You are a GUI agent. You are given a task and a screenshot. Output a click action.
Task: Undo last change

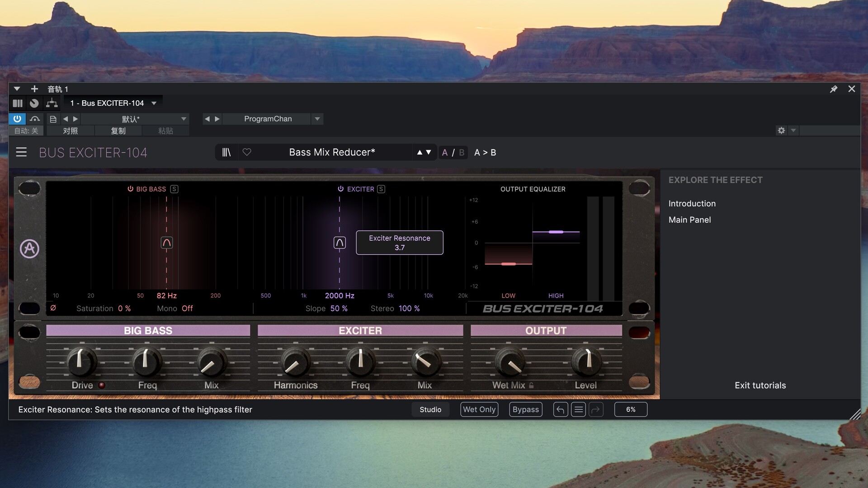[561, 409]
